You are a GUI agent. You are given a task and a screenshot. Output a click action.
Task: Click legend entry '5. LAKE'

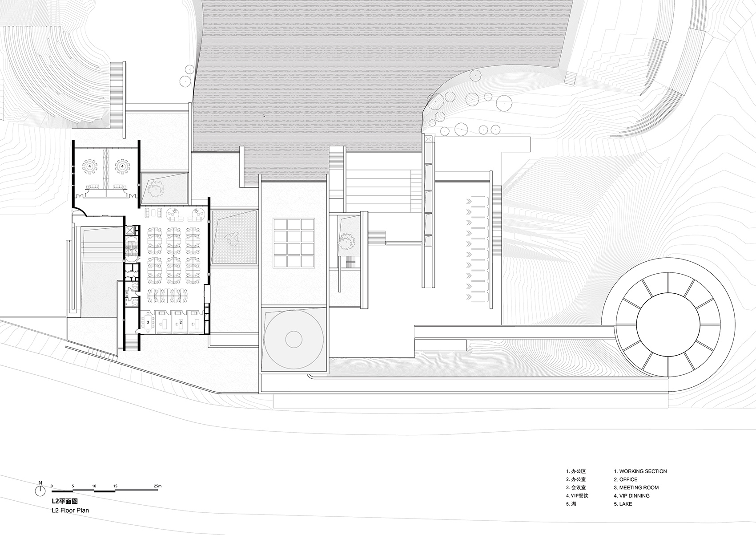coord(623,504)
